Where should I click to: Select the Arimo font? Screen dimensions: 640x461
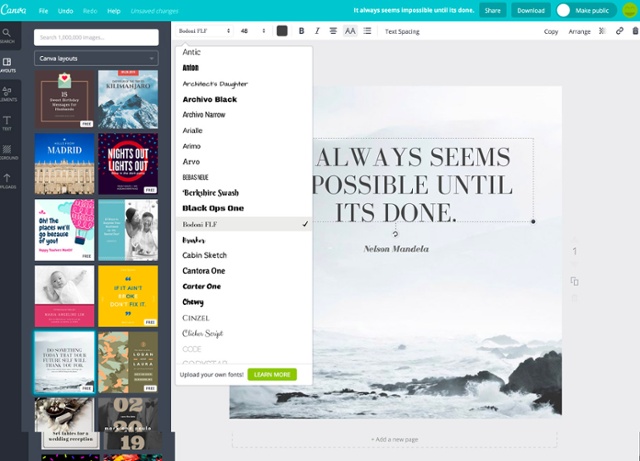(244, 146)
